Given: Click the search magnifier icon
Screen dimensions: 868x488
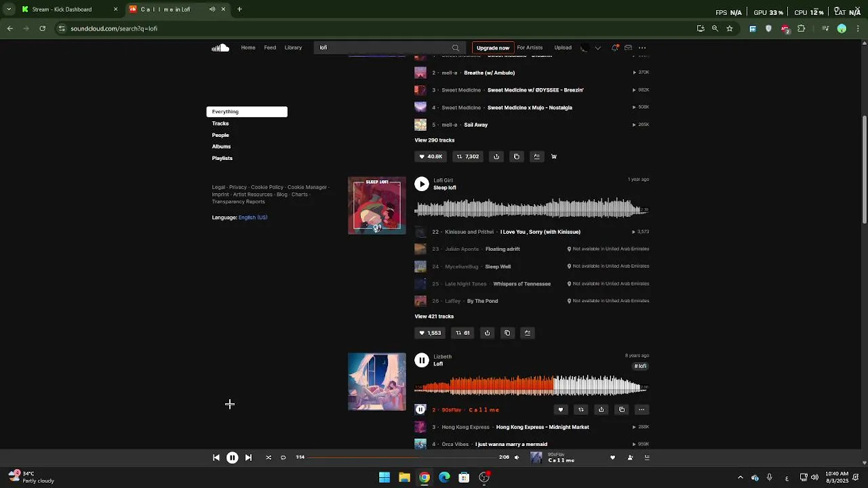Looking at the screenshot, I should [x=456, y=47].
